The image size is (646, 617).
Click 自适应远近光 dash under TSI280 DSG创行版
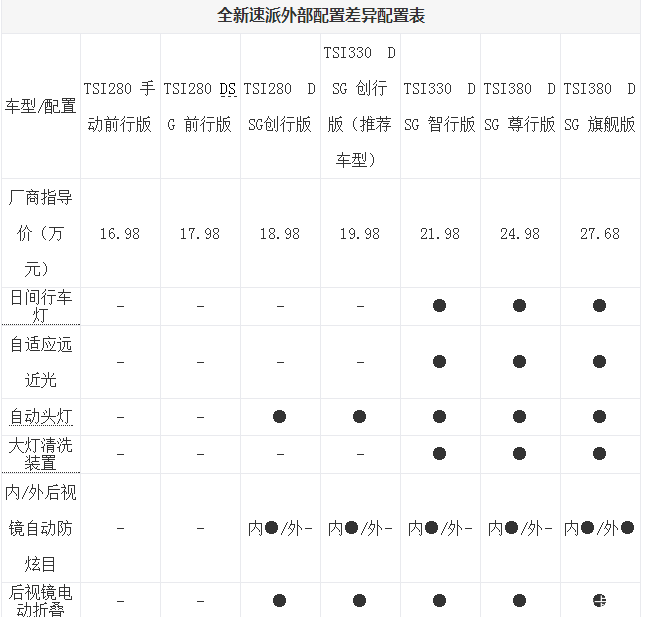point(280,363)
